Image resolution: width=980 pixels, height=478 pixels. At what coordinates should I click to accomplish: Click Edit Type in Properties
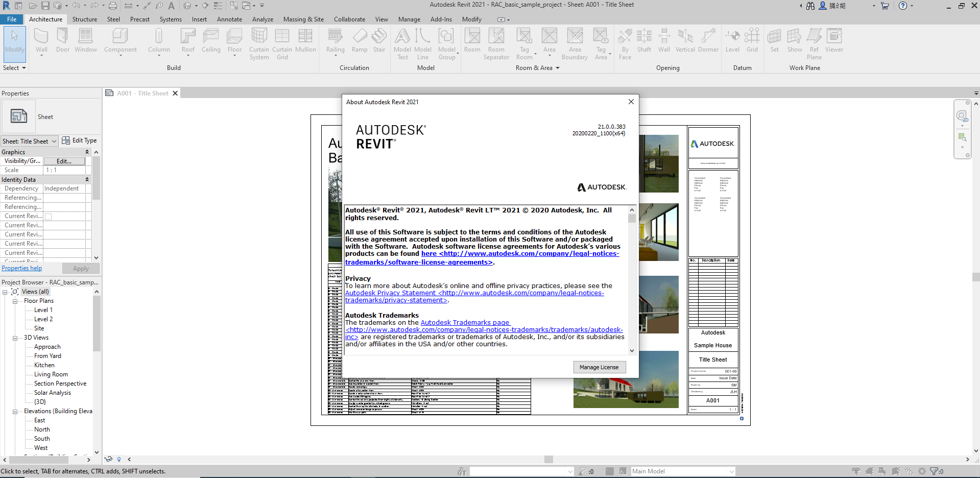[x=79, y=140]
